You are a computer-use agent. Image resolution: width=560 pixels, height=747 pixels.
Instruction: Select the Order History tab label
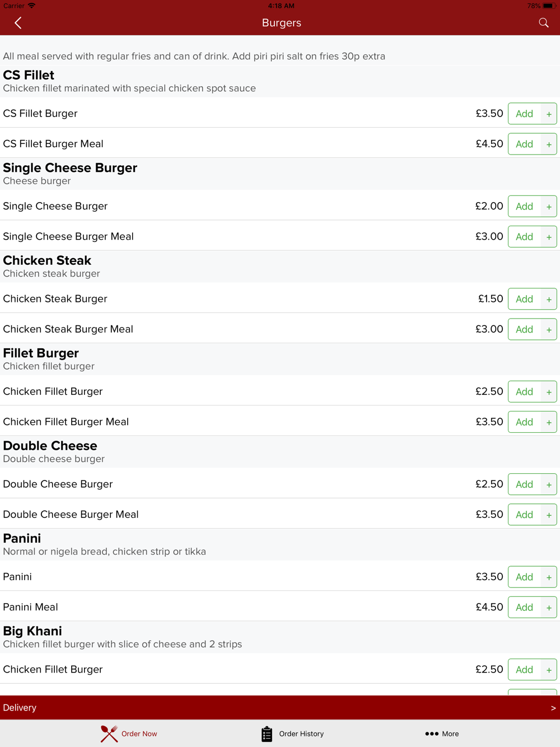(301, 734)
